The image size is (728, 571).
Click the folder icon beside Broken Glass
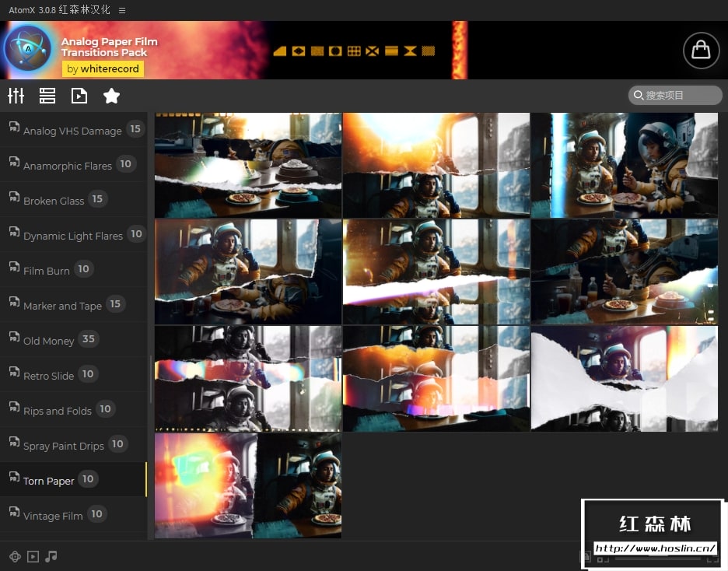(15, 196)
